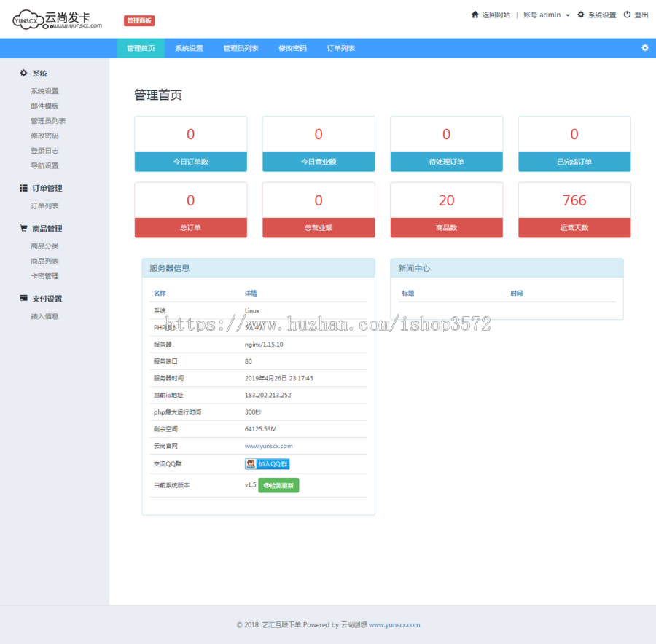Click the gear icon beside 系统设置 in header
Screen dimensions: 656x644
point(581,15)
